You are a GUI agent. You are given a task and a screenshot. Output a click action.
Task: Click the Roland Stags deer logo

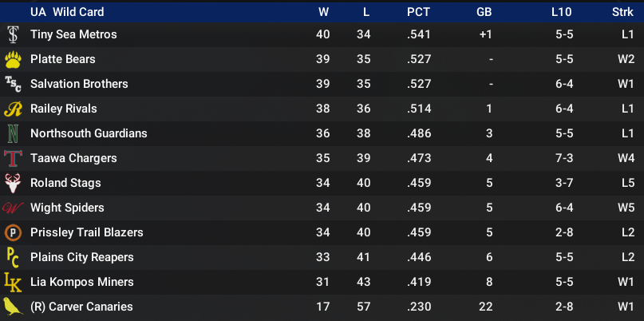pyautogui.click(x=13, y=183)
